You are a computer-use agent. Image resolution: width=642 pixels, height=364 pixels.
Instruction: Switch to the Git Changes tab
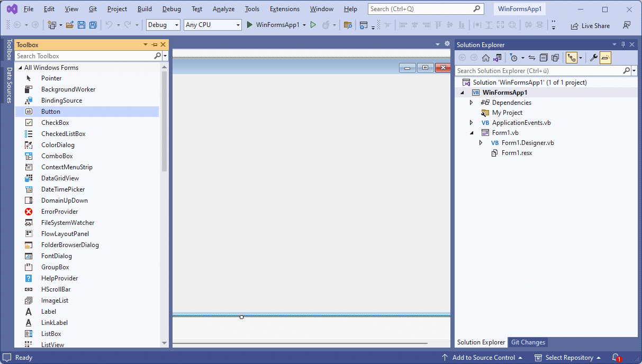coord(528,342)
